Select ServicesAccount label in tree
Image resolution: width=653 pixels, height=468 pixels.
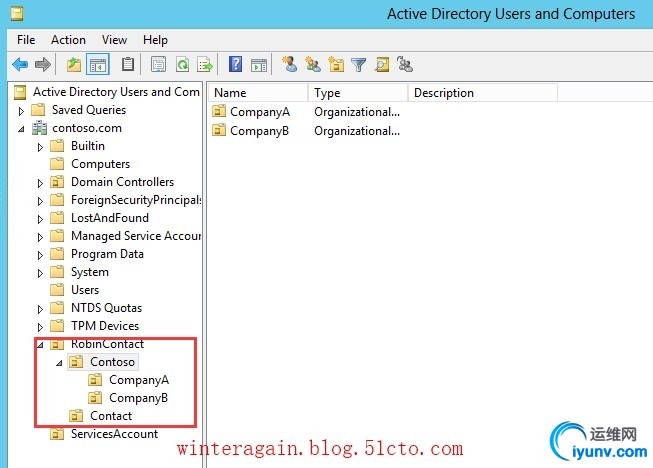tap(115, 434)
